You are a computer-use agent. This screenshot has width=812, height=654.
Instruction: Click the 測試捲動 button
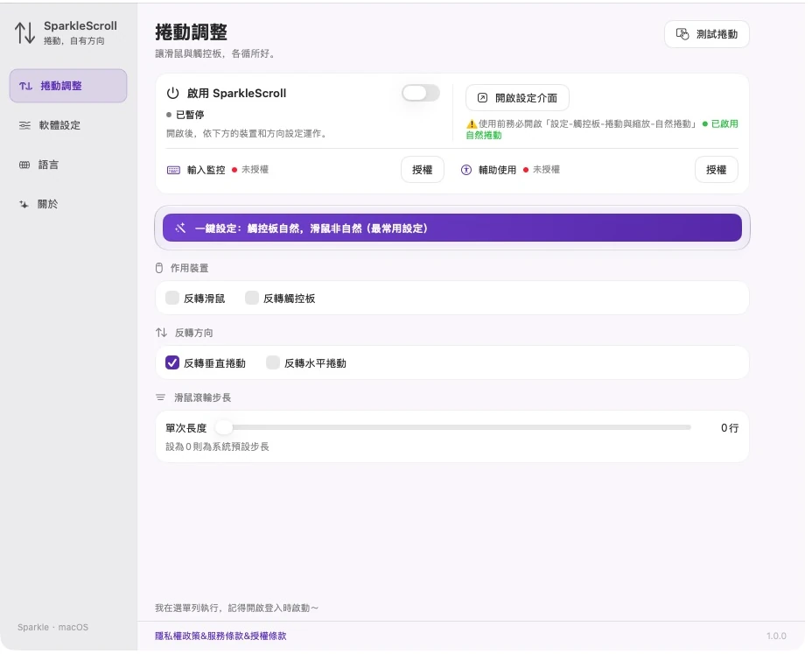(x=707, y=34)
